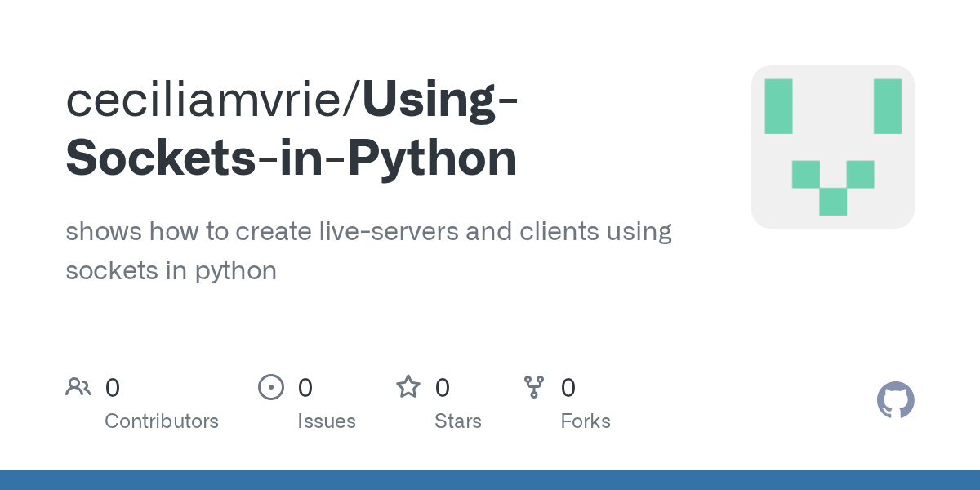The image size is (980, 490).
Task: Click the Issues circle icon
Action: [x=271, y=387]
